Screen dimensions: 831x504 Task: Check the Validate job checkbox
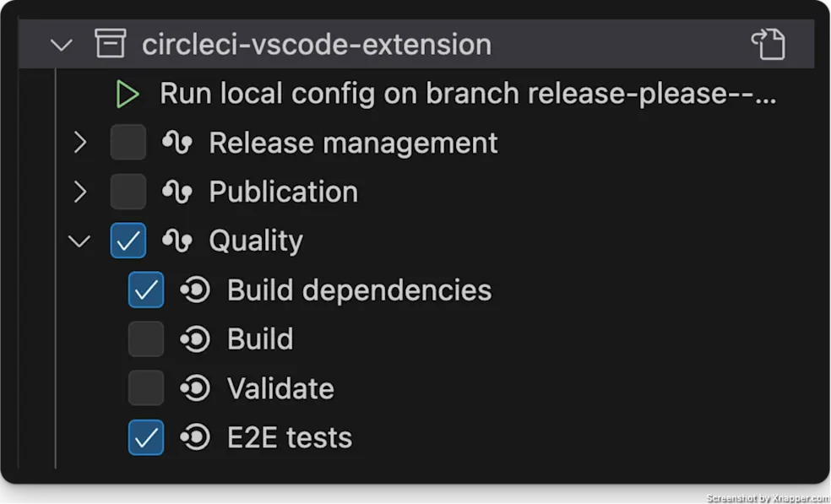click(x=145, y=388)
